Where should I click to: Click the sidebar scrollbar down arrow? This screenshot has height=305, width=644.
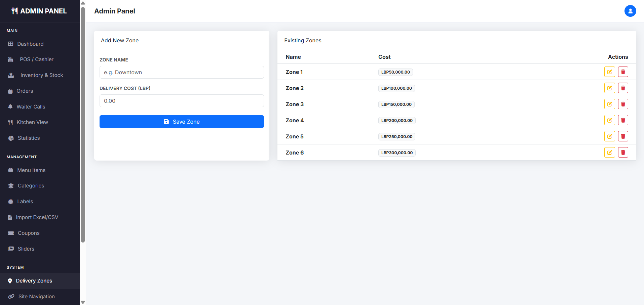click(x=83, y=302)
